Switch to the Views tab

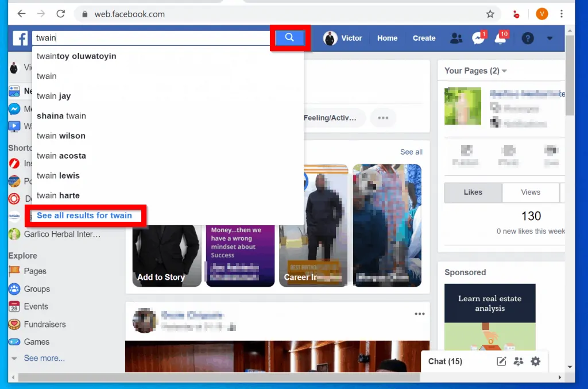click(531, 192)
